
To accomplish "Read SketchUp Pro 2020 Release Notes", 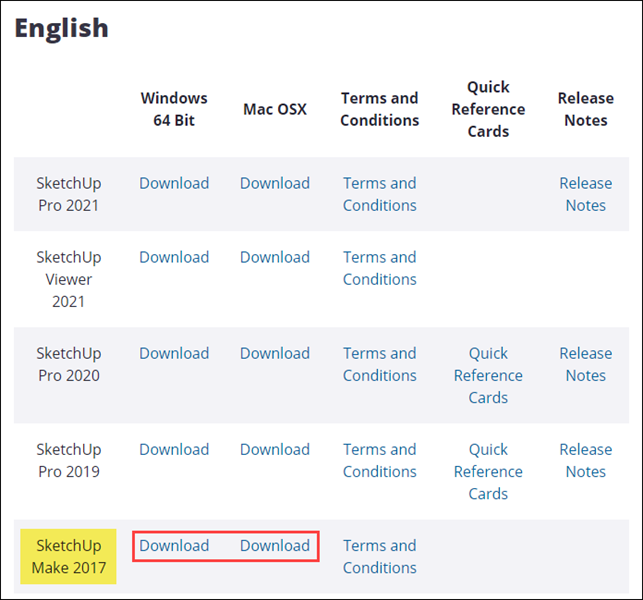I will pyautogui.click(x=585, y=364).
